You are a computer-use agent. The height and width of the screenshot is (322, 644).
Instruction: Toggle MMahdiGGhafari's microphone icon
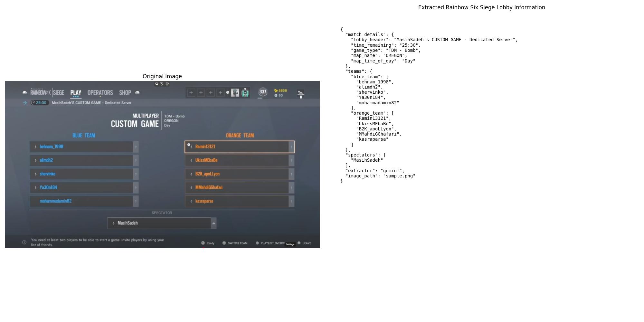[x=191, y=188]
